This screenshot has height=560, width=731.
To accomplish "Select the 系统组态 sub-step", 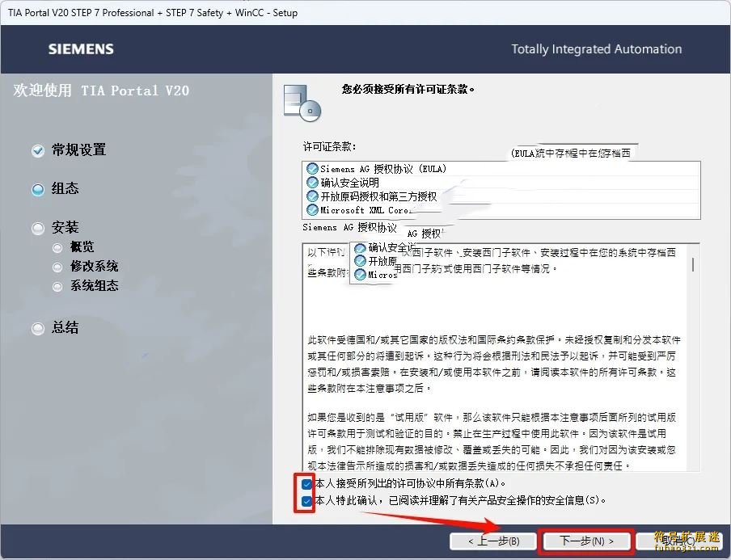I will tap(94, 285).
